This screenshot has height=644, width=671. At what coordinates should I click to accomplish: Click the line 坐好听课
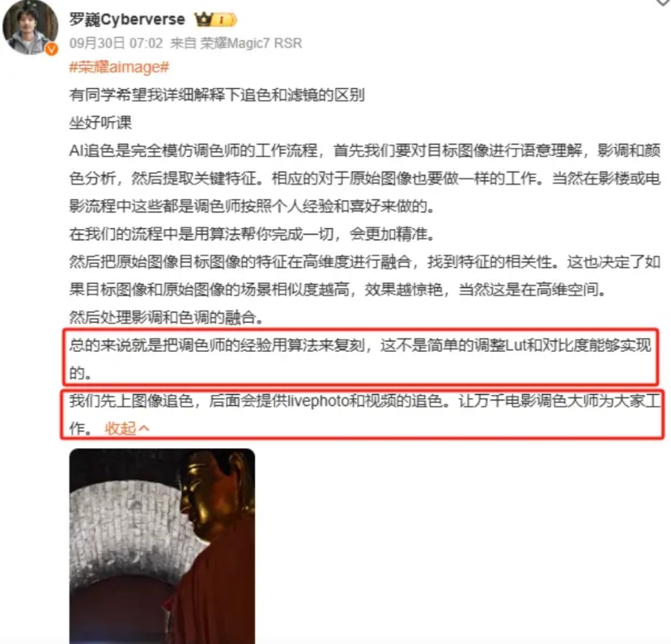pos(100,123)
